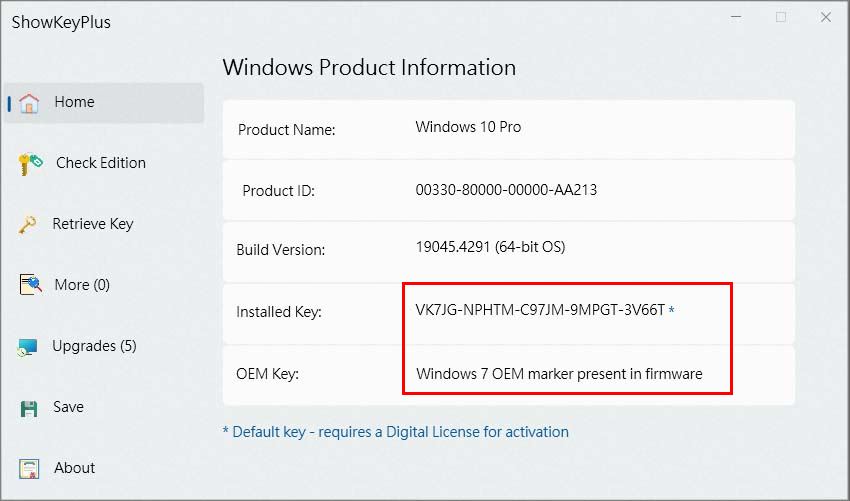Screen dimensions: 850x501
Task: Open Upgrades (5) section
Action: (94, 346)
